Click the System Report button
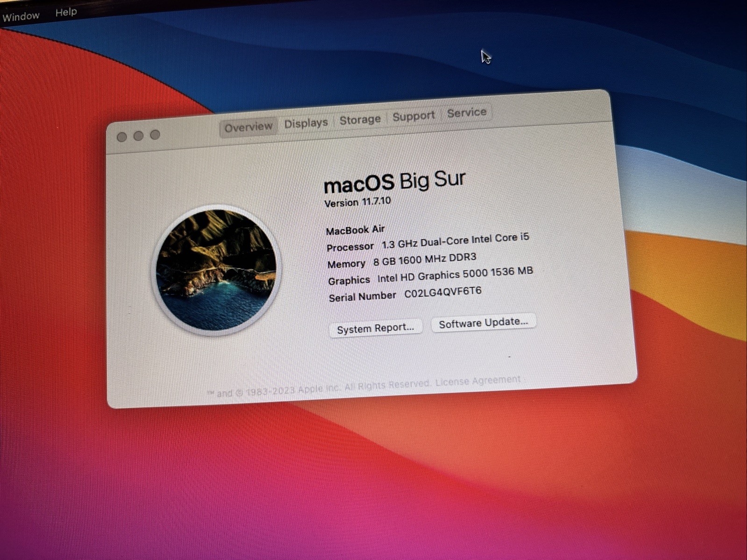 (376, 328)
